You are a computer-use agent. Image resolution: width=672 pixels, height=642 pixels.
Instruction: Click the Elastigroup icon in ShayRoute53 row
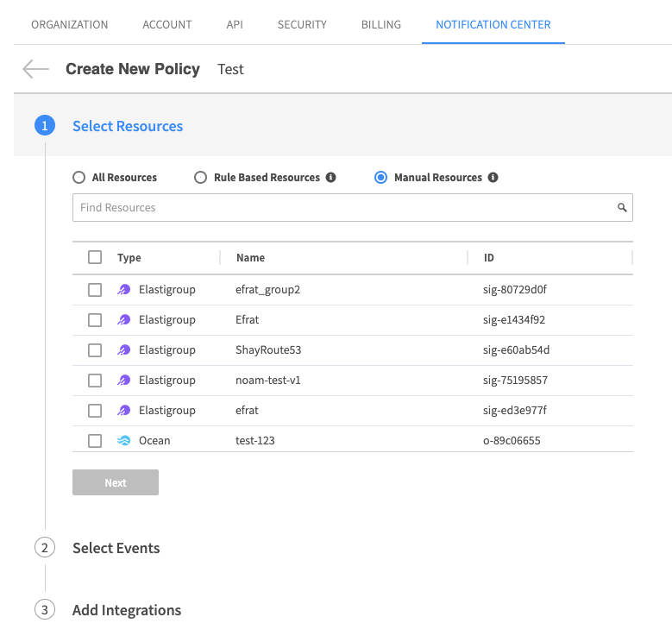(x=124, y=350)
